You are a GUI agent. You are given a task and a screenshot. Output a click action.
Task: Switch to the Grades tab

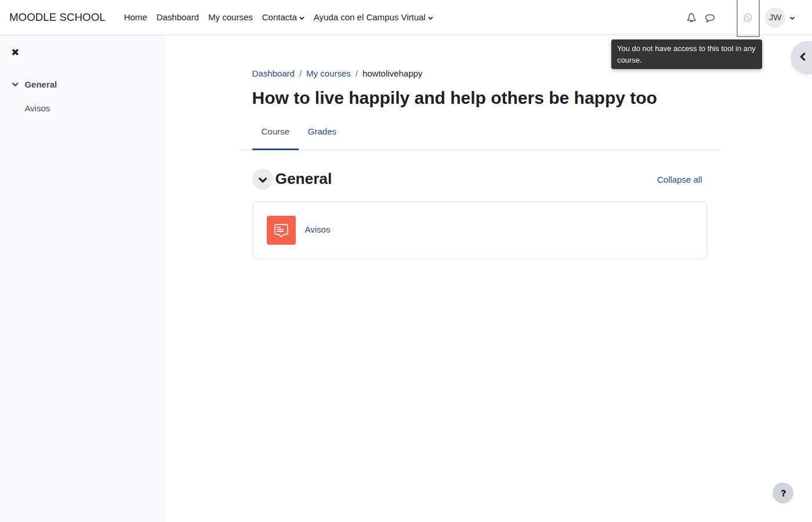[x=322, y=132]
